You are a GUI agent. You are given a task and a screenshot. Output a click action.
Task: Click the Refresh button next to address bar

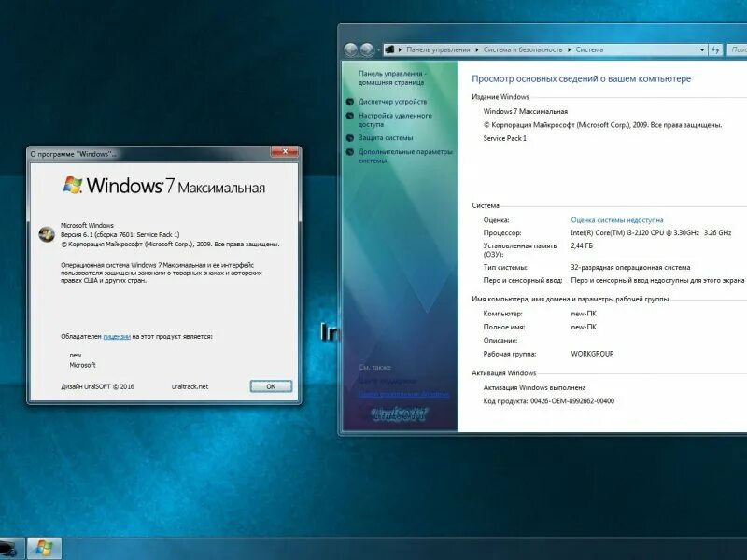point(715,49)
